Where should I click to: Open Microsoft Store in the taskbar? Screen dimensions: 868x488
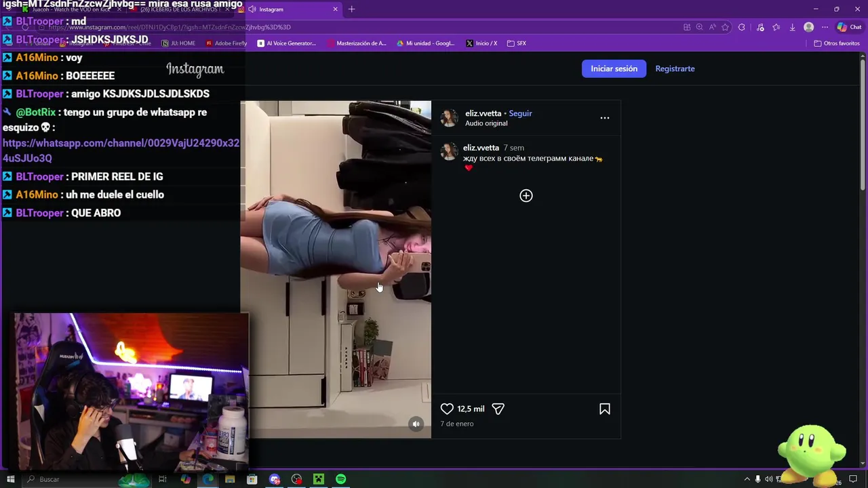pos(252,479)
